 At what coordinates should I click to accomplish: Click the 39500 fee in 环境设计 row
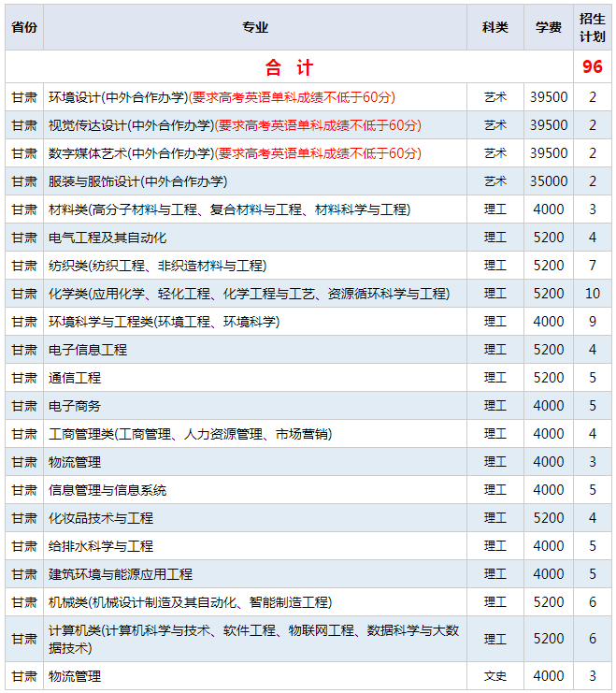(549, 97)
